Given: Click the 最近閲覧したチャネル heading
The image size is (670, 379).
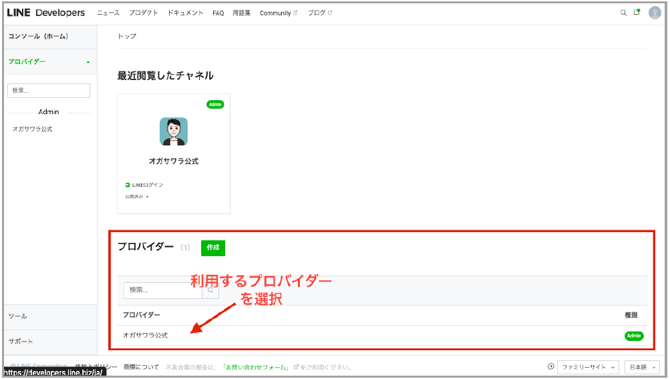Looking at the screenshot, I should [x=165, y=76].
